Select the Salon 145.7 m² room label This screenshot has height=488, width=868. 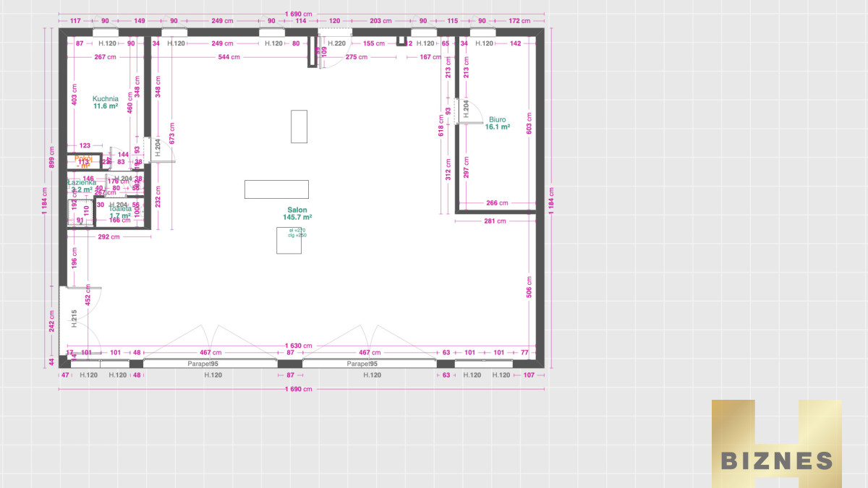[x=297, y=213]
